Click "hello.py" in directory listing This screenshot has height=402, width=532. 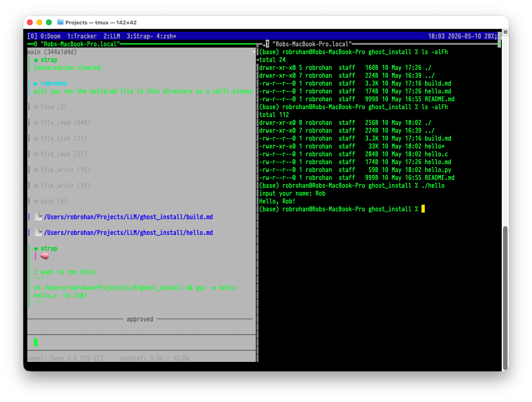[438, 170]
